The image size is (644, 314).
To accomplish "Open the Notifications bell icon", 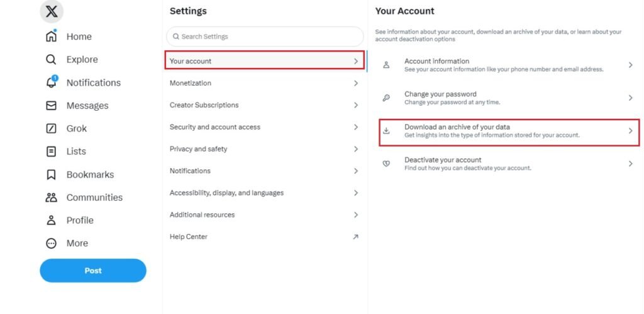I will 52,82.
